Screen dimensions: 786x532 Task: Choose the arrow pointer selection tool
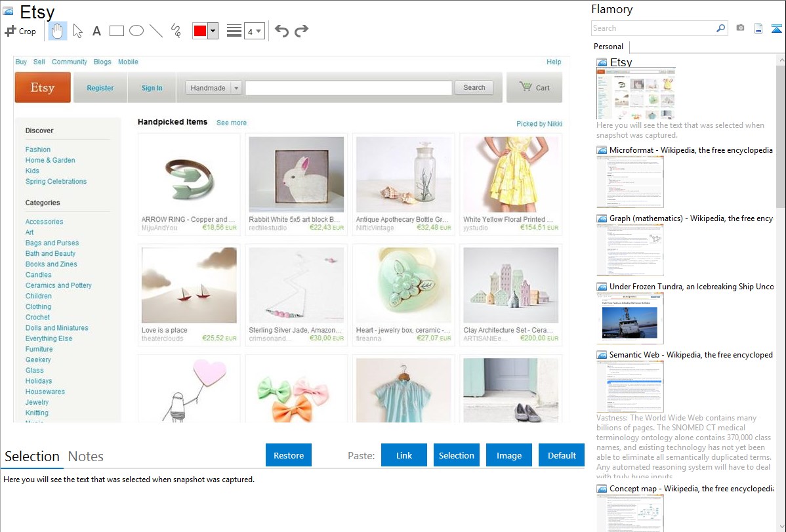click(77, 31)
